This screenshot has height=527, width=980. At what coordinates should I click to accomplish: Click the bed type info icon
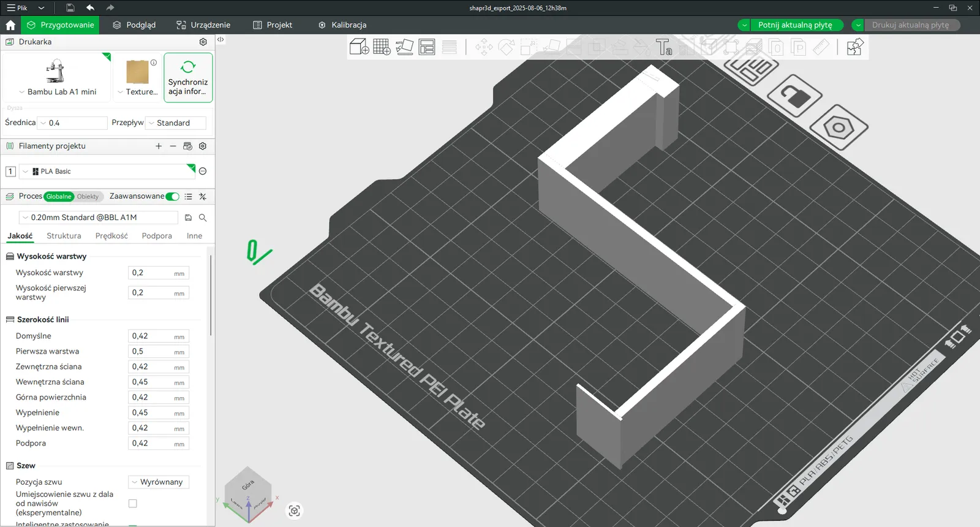(x=154, y=63)
